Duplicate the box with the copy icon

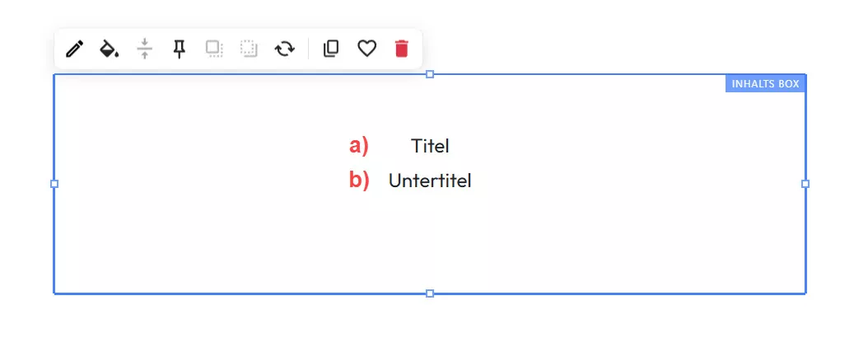pyautogui.click(x=331, y=49)
